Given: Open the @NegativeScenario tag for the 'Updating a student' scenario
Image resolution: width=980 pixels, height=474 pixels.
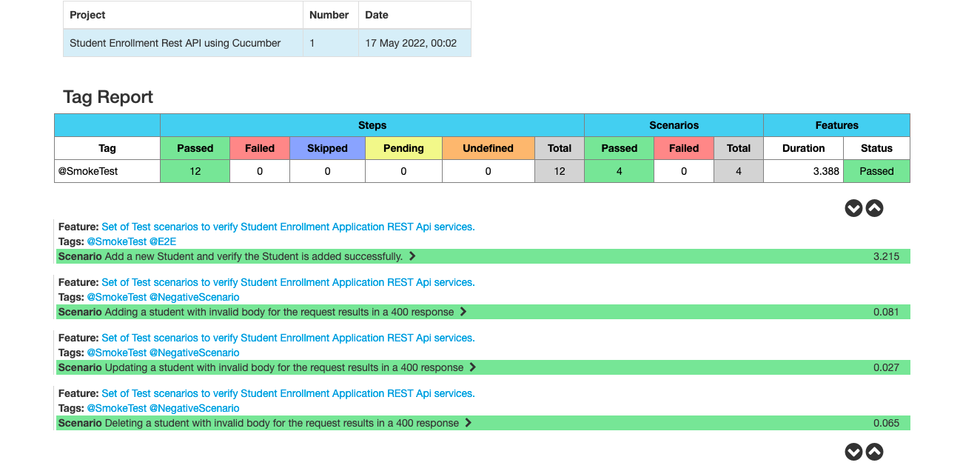Looking at the screenshot, I should pyautogui.click(x=195, y=353).
